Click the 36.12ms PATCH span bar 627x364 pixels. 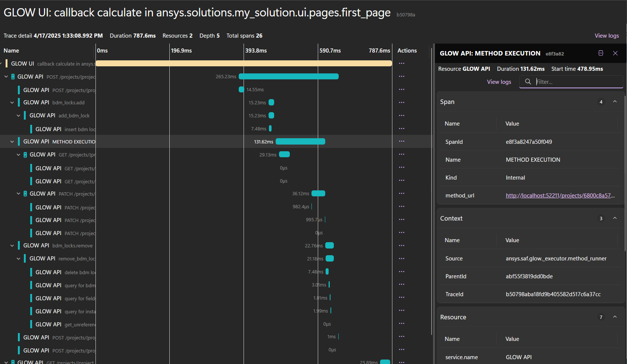(318, 193)
